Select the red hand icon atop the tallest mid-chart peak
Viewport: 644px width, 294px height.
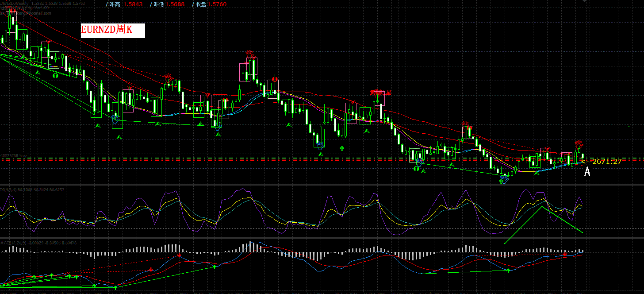pos(251,54)
